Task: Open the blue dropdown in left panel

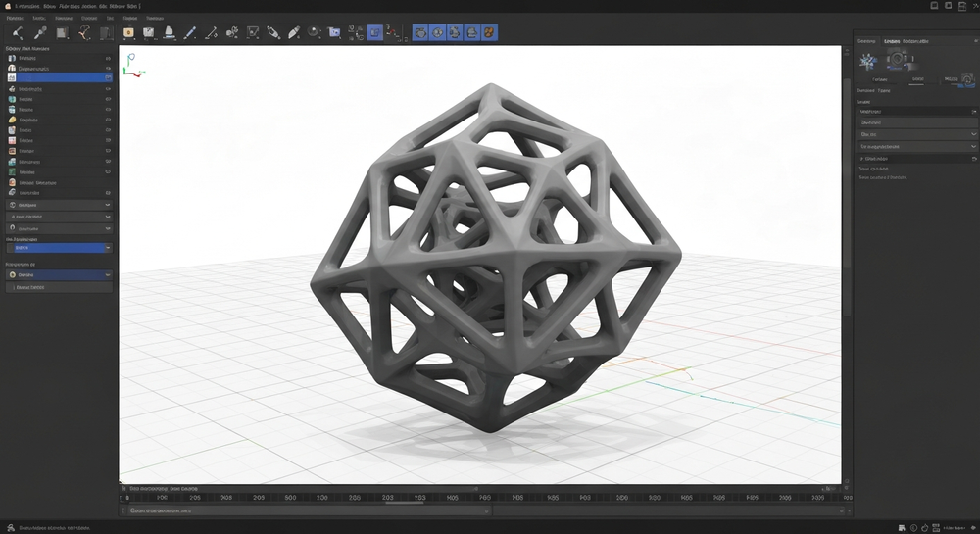Action: [60, 248]
